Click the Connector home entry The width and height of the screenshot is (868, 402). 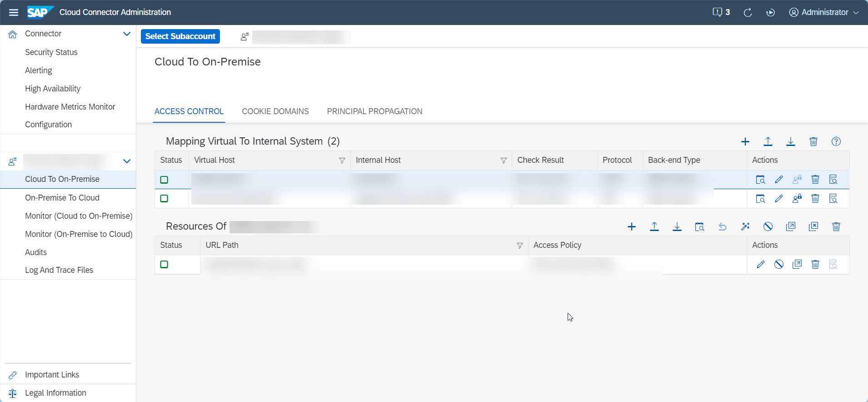tap(43, 34)
